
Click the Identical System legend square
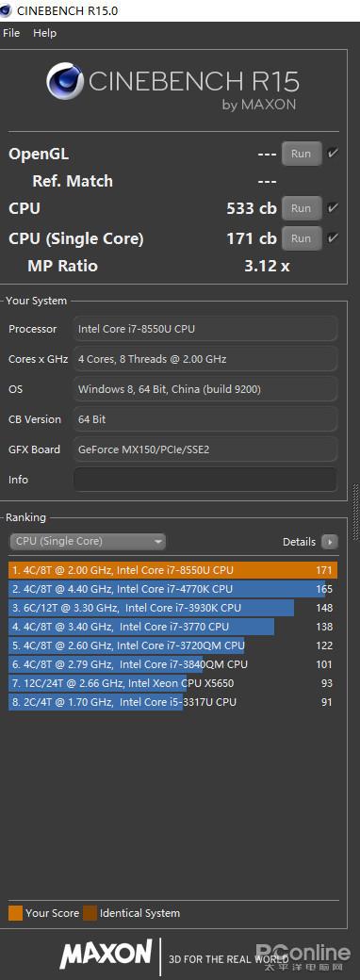90,913
